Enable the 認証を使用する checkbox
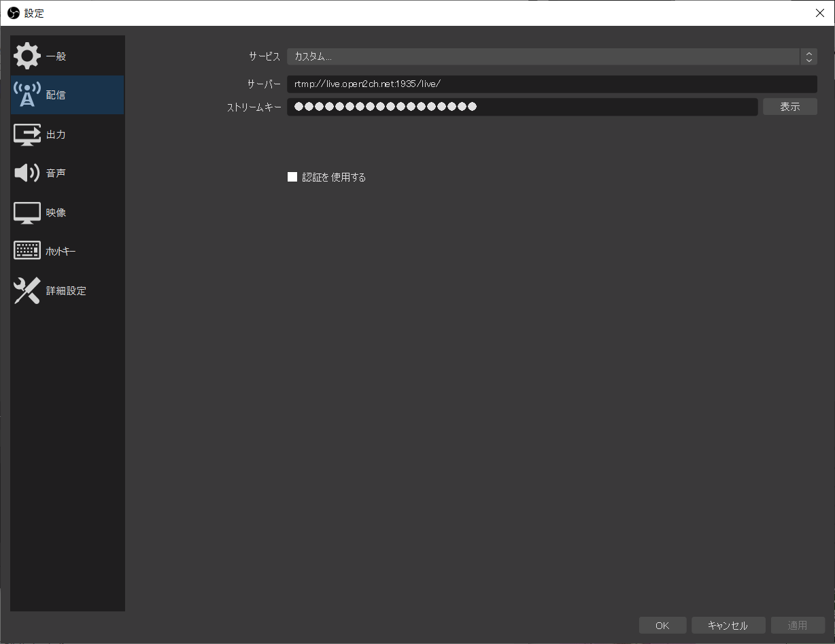The width and height of the screenshot is (835, 644). click(x=292, y=177)
